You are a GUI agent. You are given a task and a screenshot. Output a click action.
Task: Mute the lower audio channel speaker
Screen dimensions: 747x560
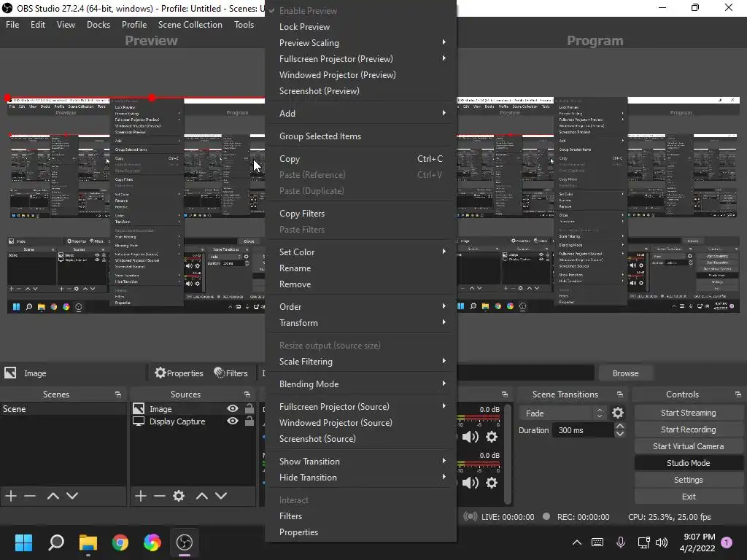tap(471, 483)
